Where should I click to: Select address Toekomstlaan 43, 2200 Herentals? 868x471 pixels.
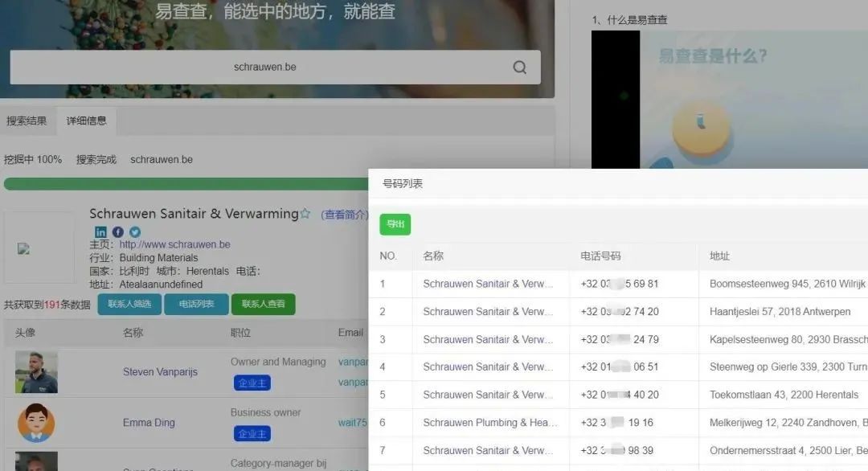coord(784,395)
